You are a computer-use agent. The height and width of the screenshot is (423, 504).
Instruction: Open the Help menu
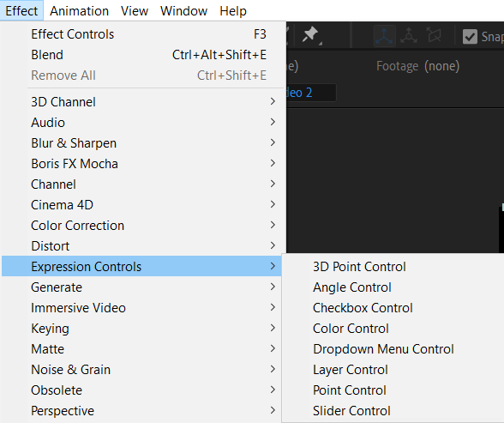[233, 11]
